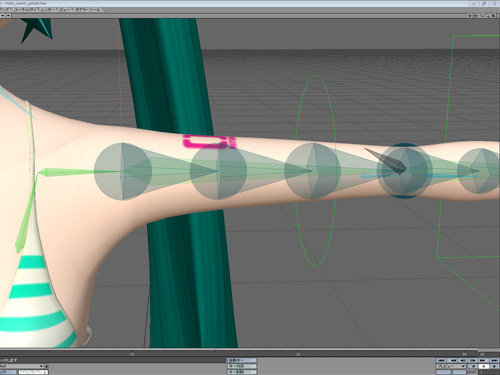Open the preview dropdown menu

point(451,366)
